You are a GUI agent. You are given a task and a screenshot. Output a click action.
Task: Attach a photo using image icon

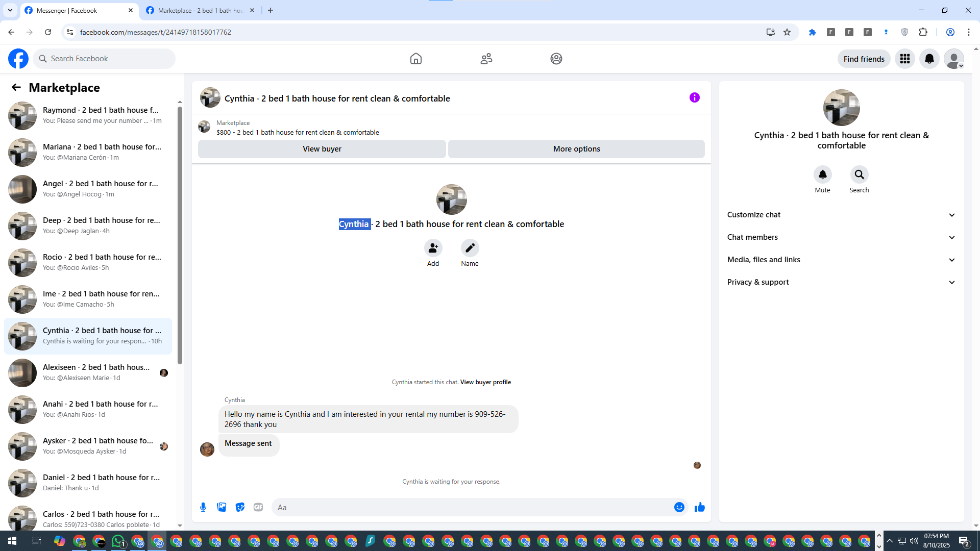pyautogui.click(x=222, y=507)
